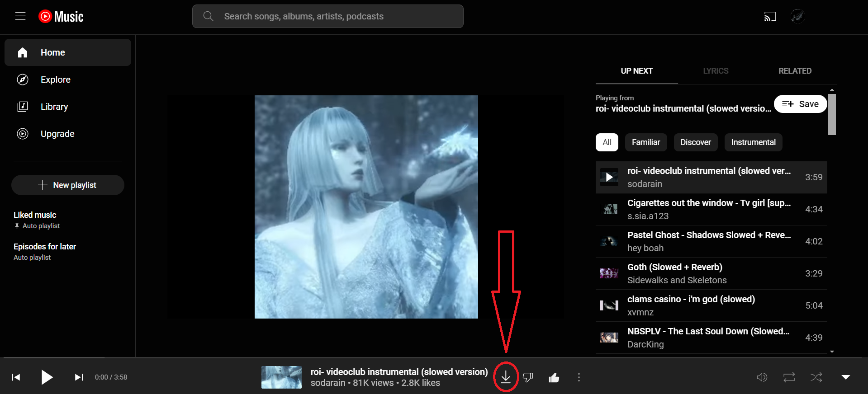Click the large album artwork
Image resolution: width=868 pixels, height=394 pixels.
click(366, 207)
